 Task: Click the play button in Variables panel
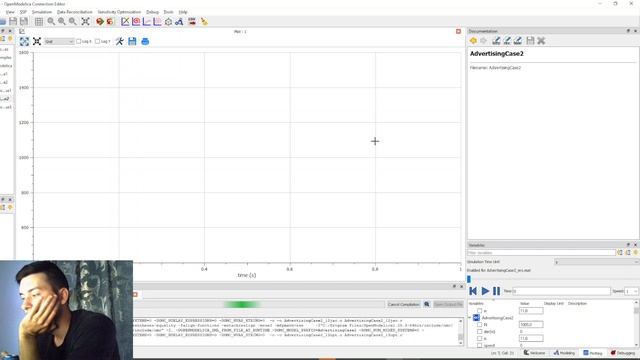point(485,291)
